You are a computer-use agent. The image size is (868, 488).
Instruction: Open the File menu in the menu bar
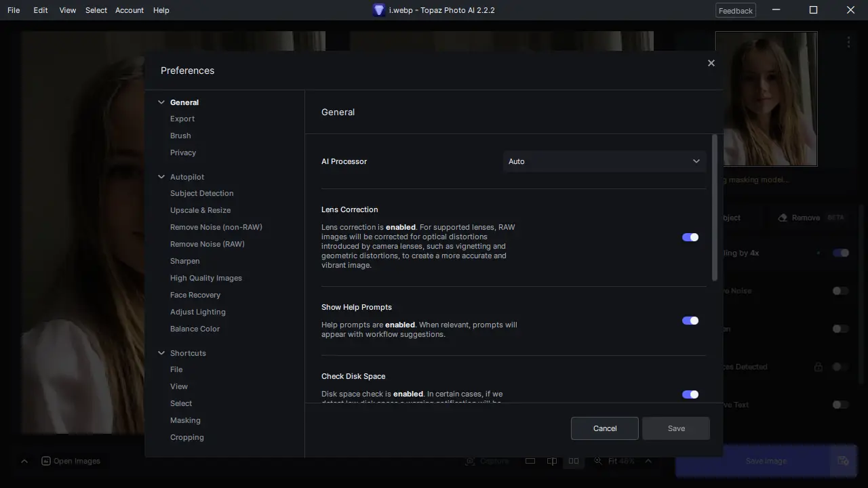[14, 10]
